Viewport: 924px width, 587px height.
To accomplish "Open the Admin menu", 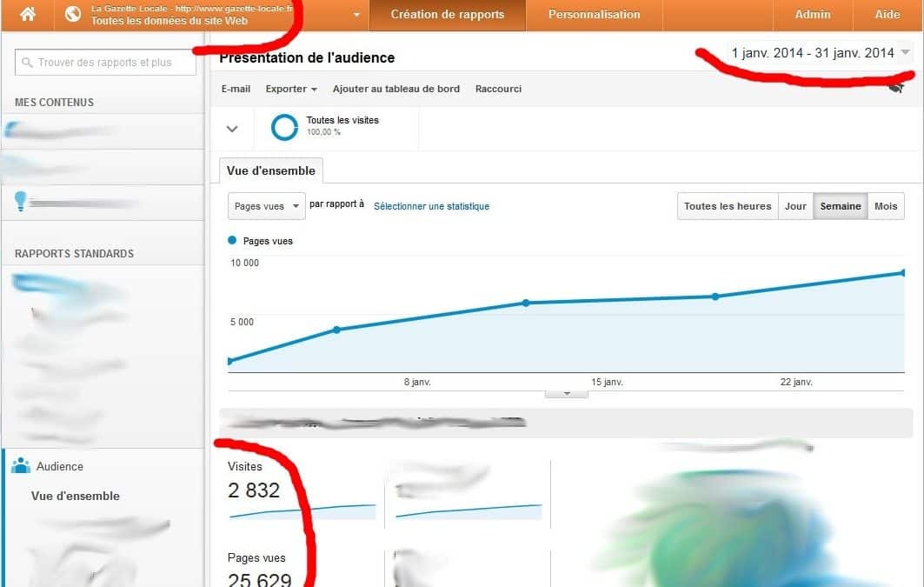I will point(813,15).
